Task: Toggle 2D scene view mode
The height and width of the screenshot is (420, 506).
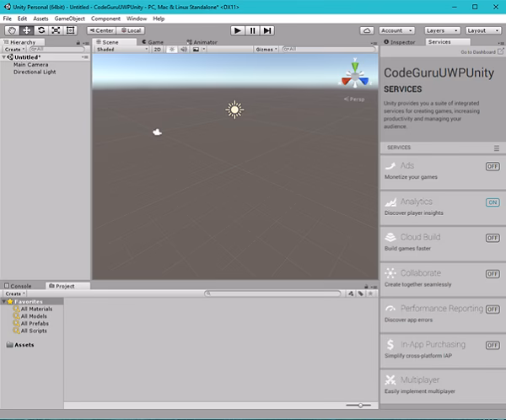Action: click(157, 50)
